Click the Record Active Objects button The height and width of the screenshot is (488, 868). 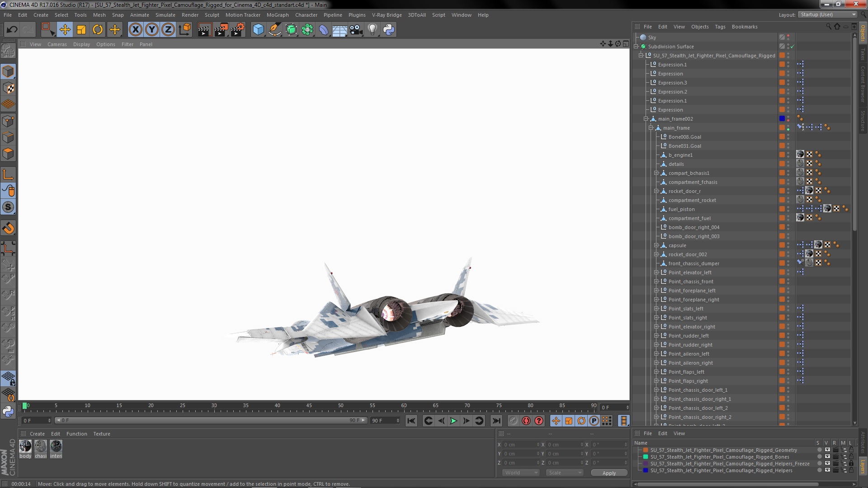click(513, 421)
